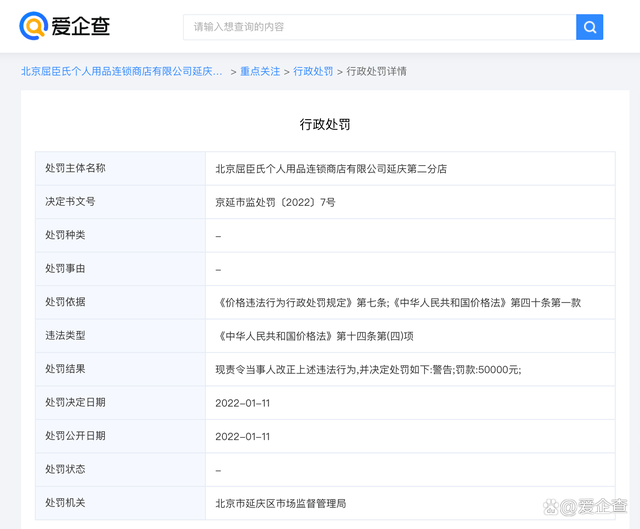
Task: Select label 处罚种类
Action: click(x=65, y=235)
